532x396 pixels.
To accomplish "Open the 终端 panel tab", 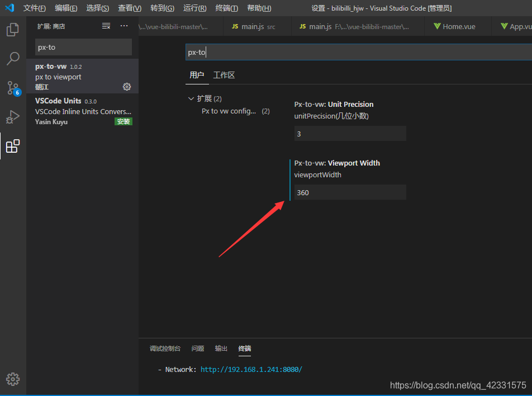I will point(245,348).
